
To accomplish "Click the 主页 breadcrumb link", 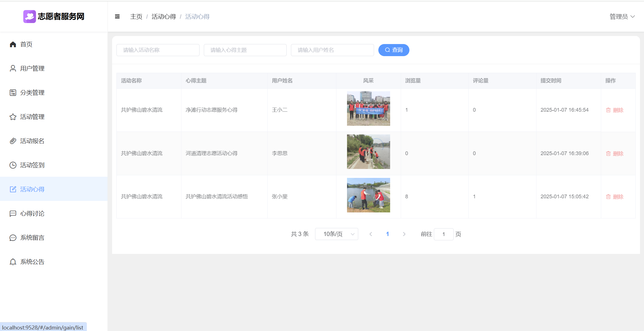I will point(136,17).
